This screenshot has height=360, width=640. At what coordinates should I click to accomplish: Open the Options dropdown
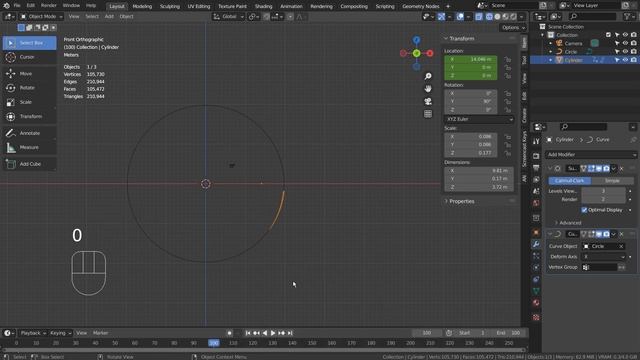pyautogui.click(x=512, y=27)
